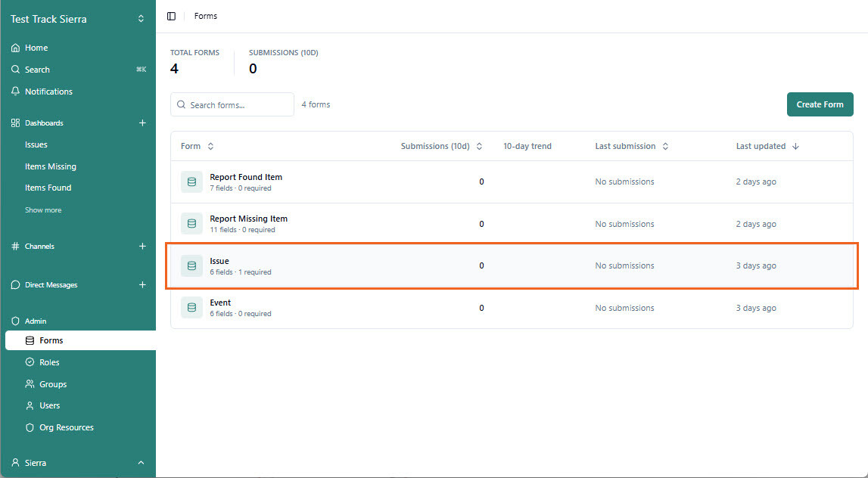Click the Direct Messages bubble icon
Image resolution: width=868 pixels, height=478 pixels.
pos(15,285)
